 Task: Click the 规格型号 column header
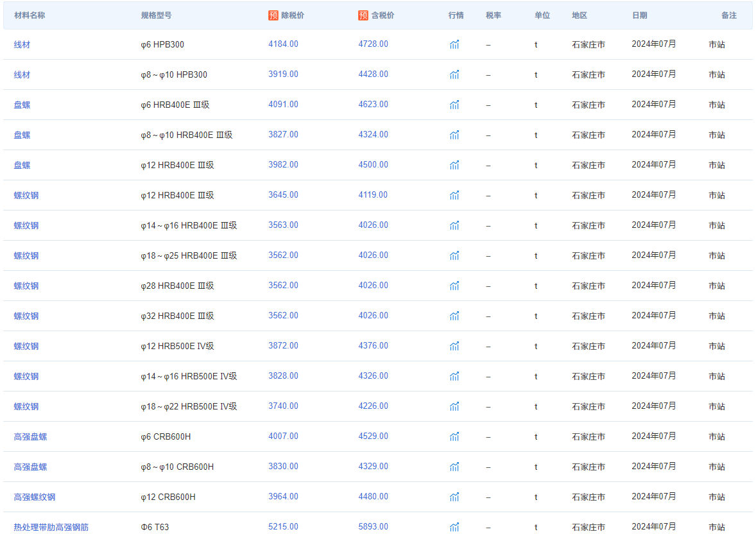point(156,15)
